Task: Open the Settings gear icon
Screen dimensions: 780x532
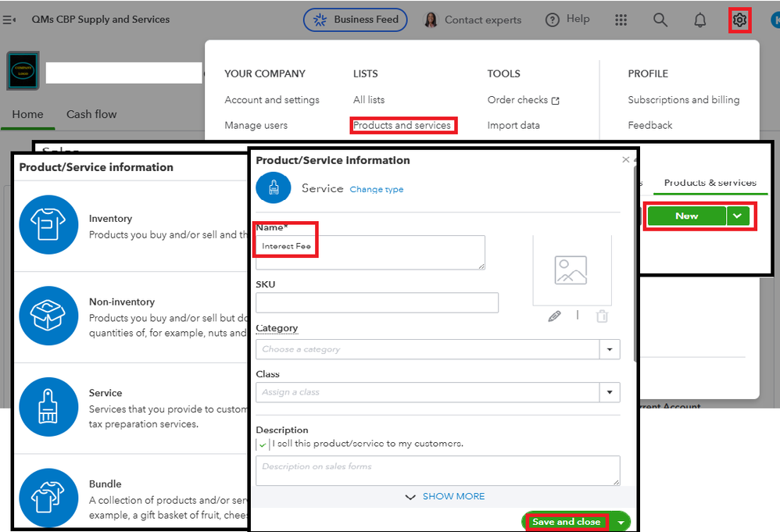Action: pyautogui.click(x=739, y=20)
